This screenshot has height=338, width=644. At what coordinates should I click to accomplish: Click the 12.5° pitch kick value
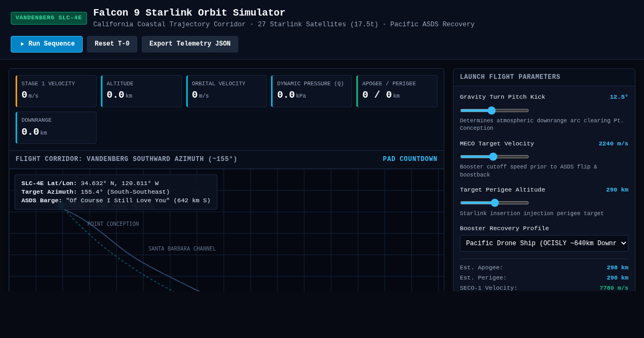pos(619,97)
